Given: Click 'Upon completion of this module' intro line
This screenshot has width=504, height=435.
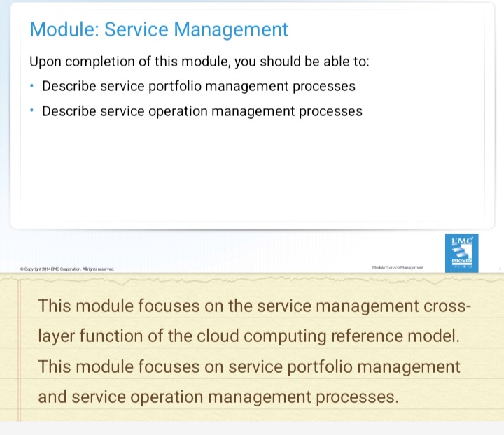Looking at the screenshot, I should (x=199, y=62).
